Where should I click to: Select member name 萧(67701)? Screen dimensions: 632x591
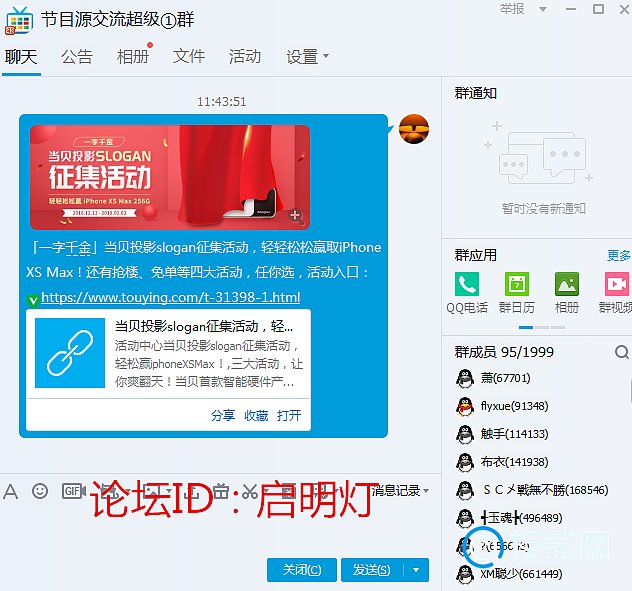pos(505,378)
